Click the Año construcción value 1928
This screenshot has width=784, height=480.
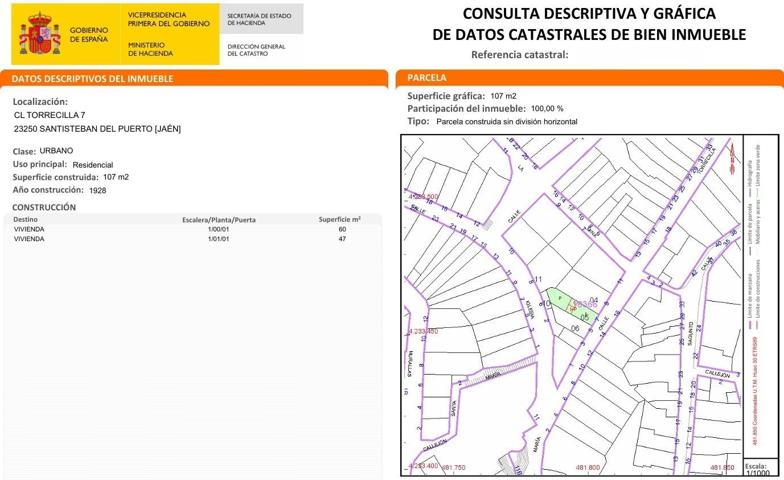pyautogui.click(x=97, y=190)
